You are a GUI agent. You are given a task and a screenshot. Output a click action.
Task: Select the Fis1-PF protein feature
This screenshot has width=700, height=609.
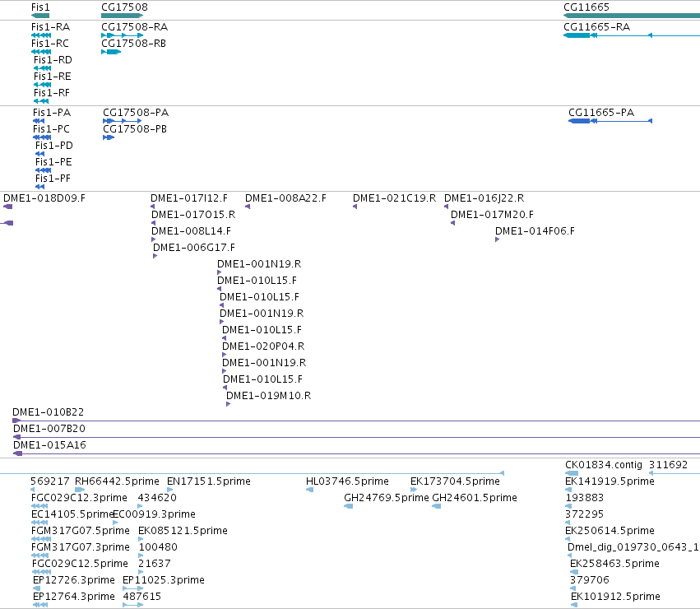click(53, 179)
